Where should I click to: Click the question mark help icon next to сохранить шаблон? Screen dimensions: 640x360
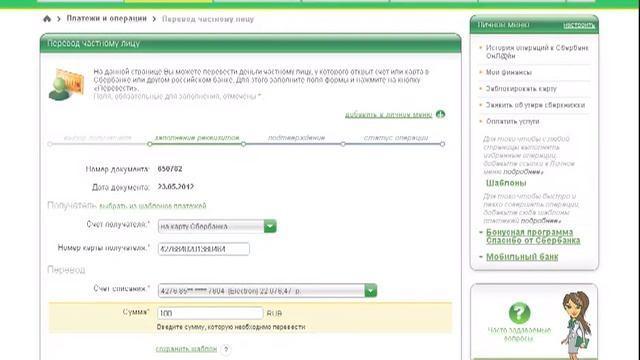pos(226,349)
